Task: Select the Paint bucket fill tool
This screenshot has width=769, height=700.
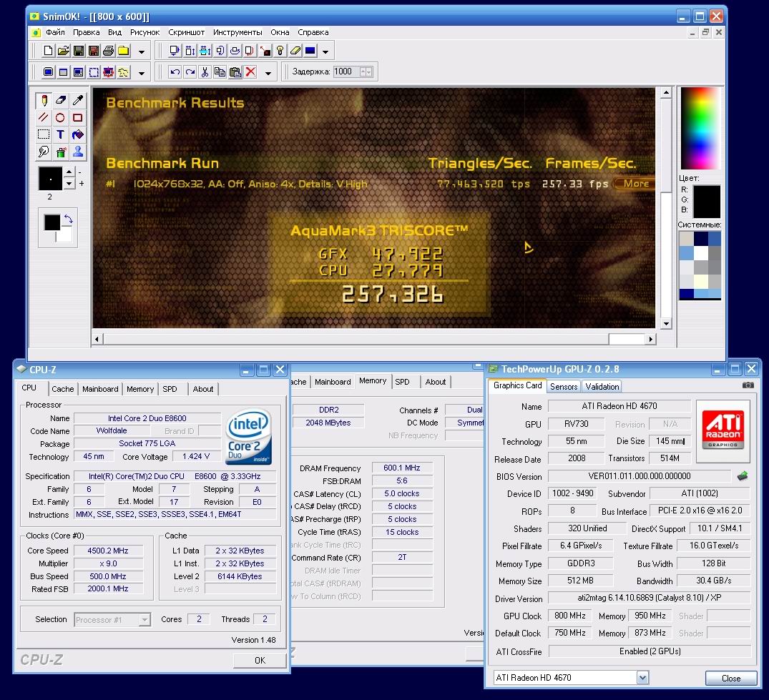Action: pos(77,134)
